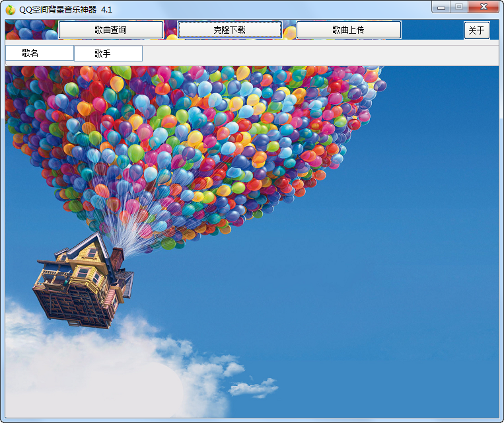This screenshot has width=504, height=423.
Task: Minimize the QQ空间背景音乐神器 window
Action: (441, 7)
